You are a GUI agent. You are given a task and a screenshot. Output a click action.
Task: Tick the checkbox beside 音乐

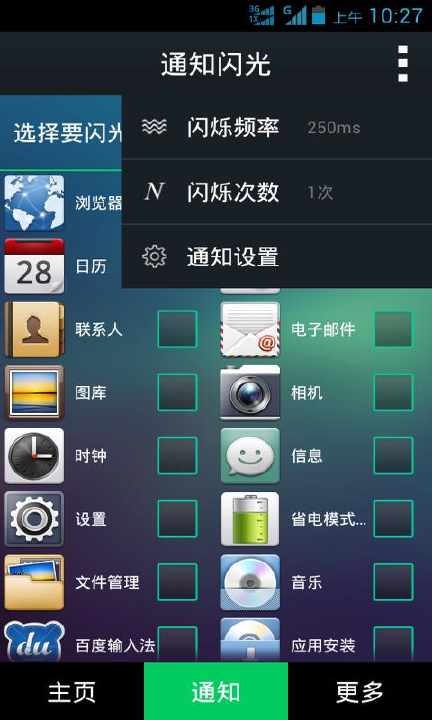click(393, 582)
